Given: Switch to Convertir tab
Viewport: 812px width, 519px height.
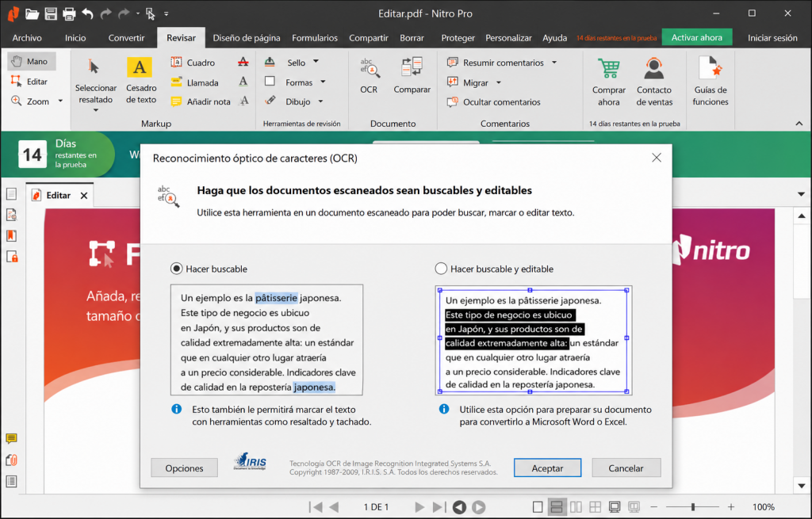Looking at the screenshot, I should (126, 38).
